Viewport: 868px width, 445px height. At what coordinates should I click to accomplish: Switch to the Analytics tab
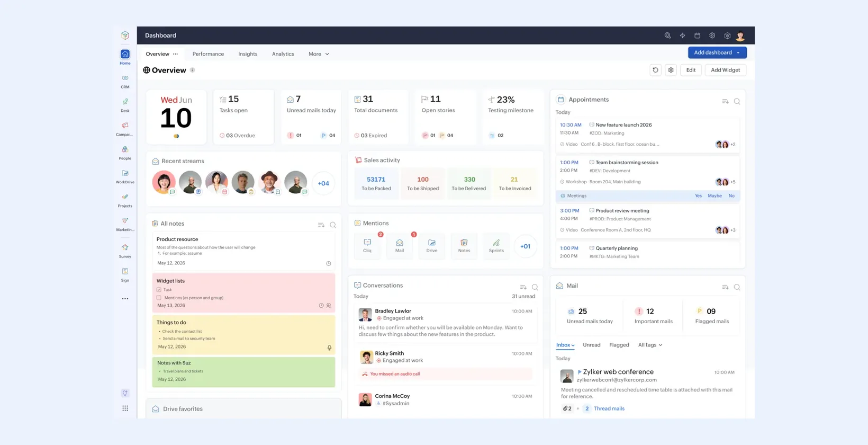click(283, 54)
